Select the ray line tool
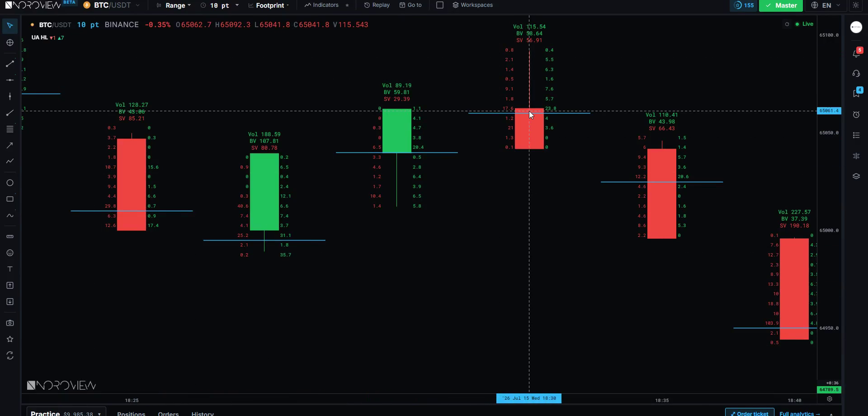 [x=10, y=113]
